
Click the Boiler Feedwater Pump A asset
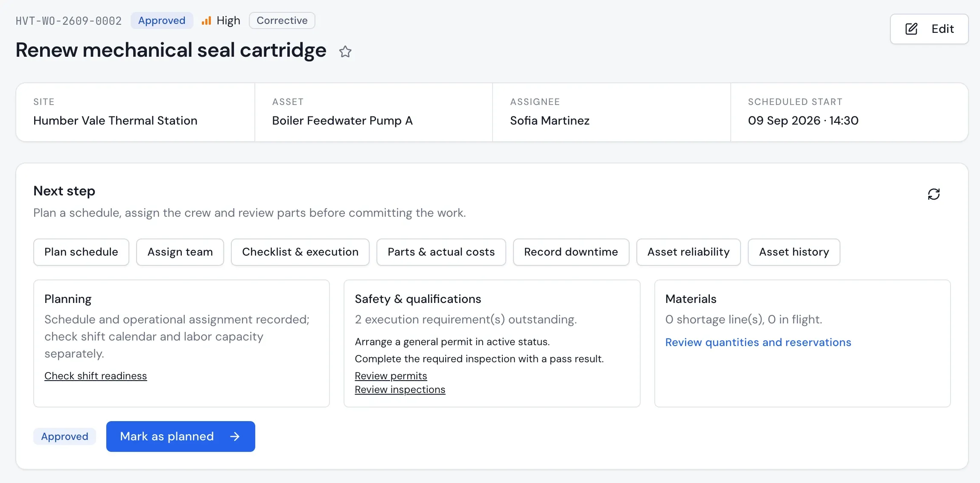(x=342, y=121)
